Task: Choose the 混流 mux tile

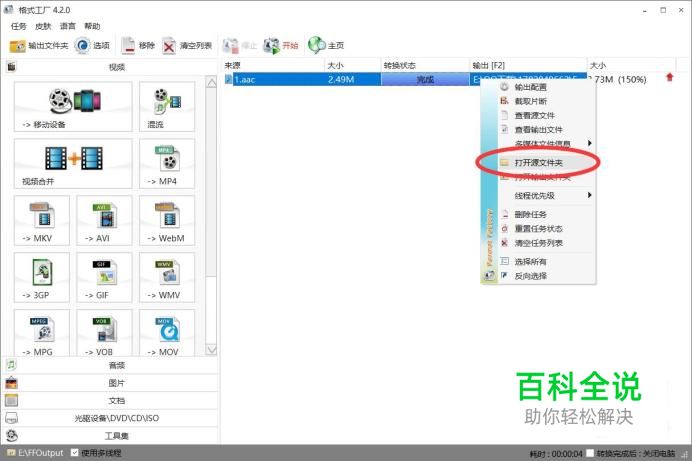Action: click(167, 106)
